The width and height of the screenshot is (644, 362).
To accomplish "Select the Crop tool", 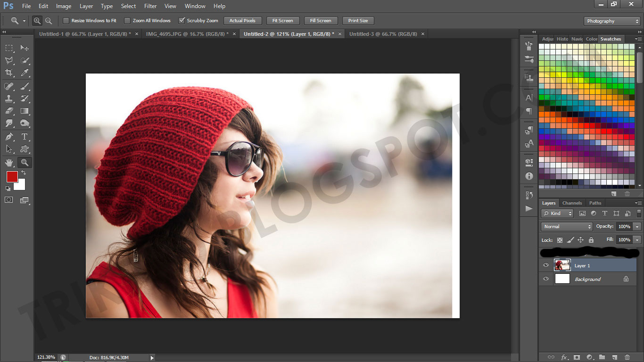I will tap(9, 73).
